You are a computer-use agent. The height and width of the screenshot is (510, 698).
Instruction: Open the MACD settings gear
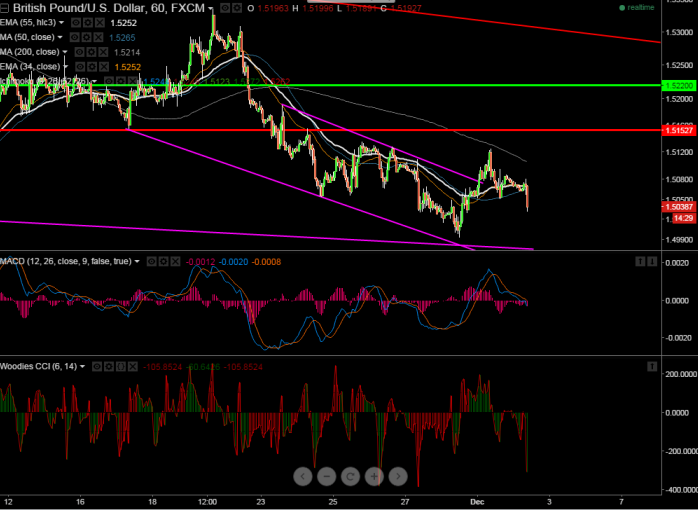[x=163, y=262]
